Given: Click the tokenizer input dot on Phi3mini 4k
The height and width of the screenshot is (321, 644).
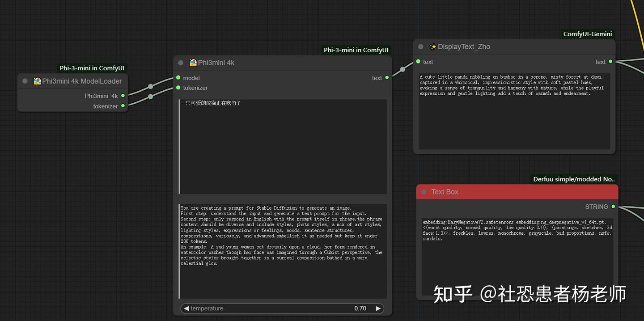Looking at the screenshot, I should tap(178, 88).
